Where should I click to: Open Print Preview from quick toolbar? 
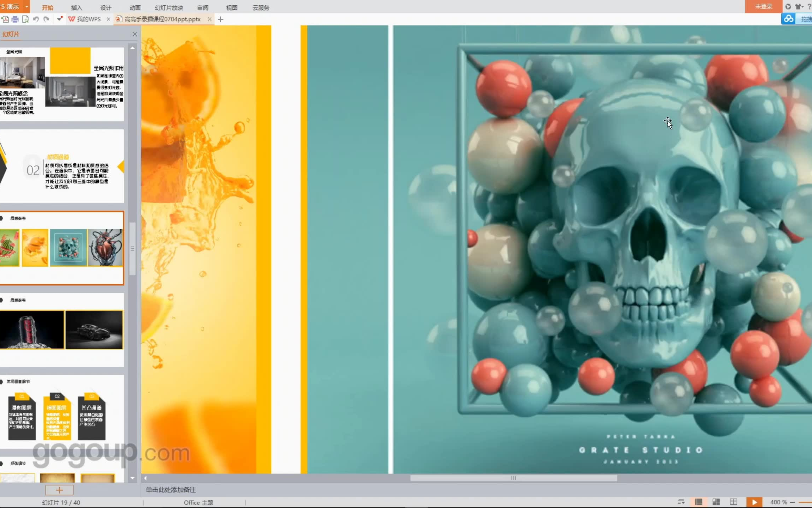(25, 19)
